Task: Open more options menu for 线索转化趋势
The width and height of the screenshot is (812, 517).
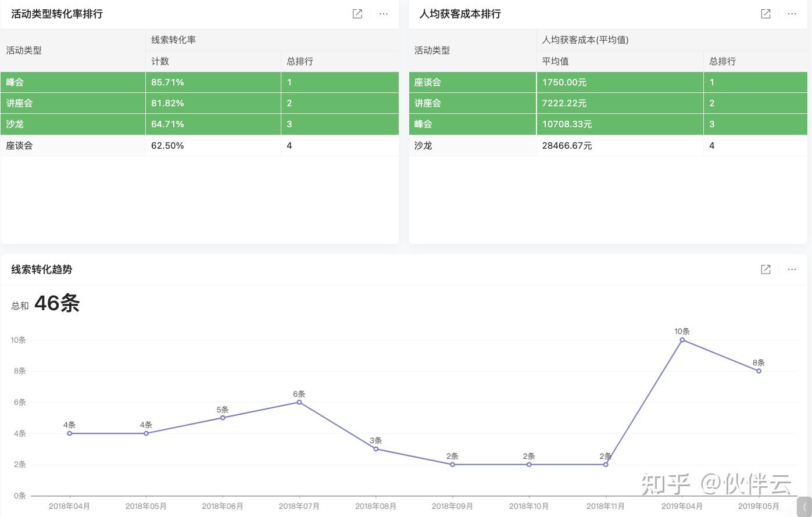Action: click(x=792, y=270)
